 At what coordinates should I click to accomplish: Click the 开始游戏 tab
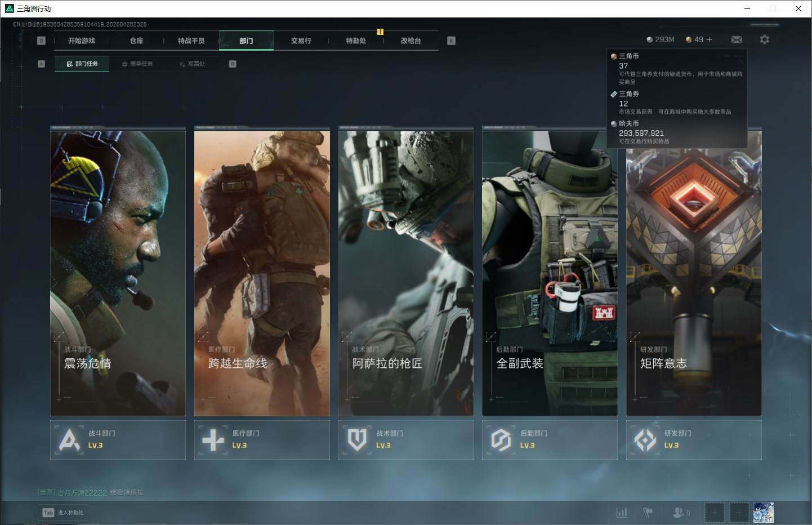coord(82,41)
